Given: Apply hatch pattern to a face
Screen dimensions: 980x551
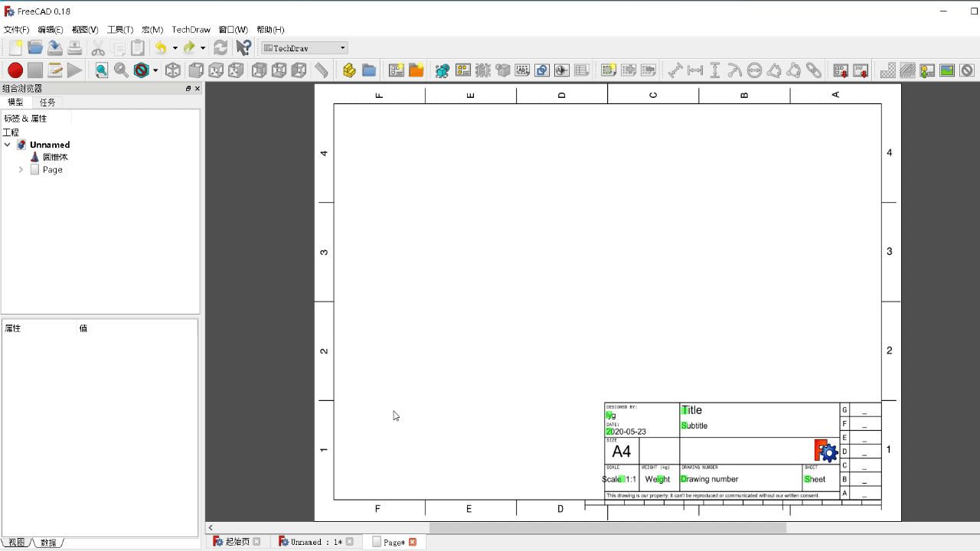Looking at the screenshot, I should click(888, 70).
